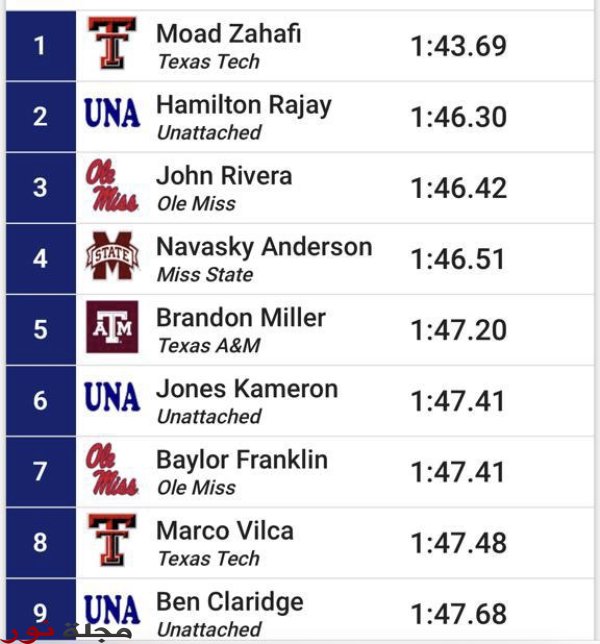
Task: Click Texas Tech logo beside Marco Vilca
Action: 112,540
